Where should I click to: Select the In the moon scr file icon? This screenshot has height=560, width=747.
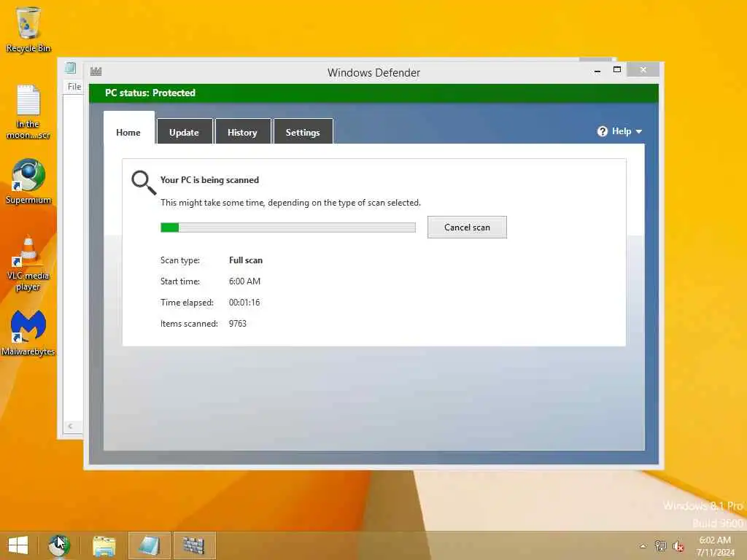tap(28, 112)
